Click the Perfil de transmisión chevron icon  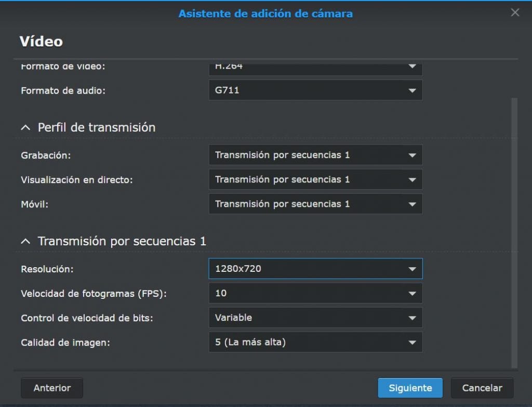tap(25, 127)
